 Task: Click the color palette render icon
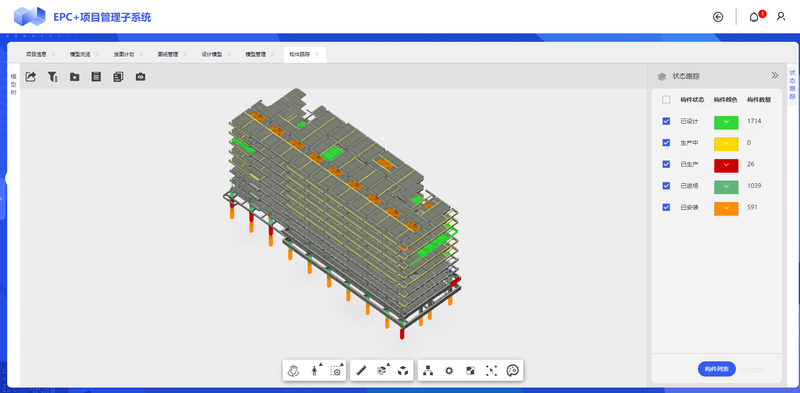(512, 371)
